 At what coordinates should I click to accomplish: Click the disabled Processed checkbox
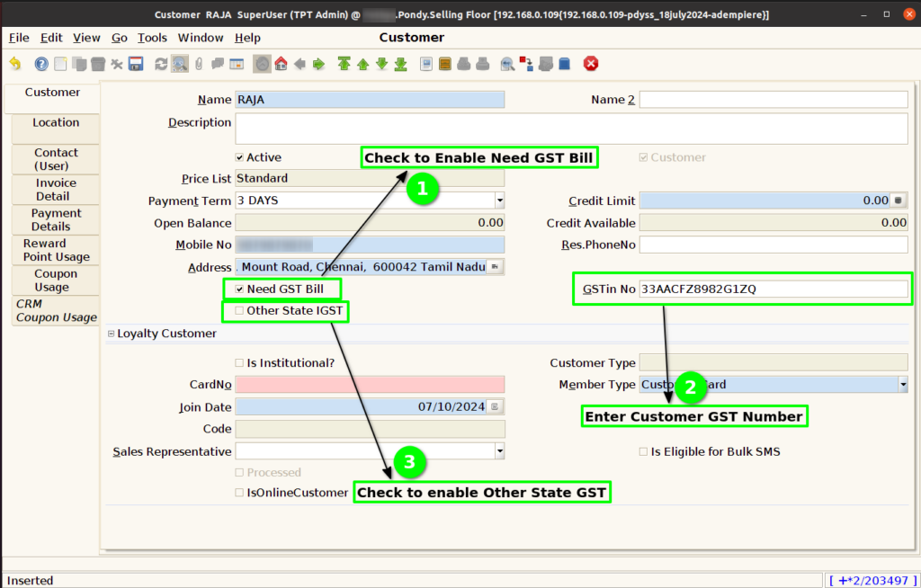(x=239, y=472)
